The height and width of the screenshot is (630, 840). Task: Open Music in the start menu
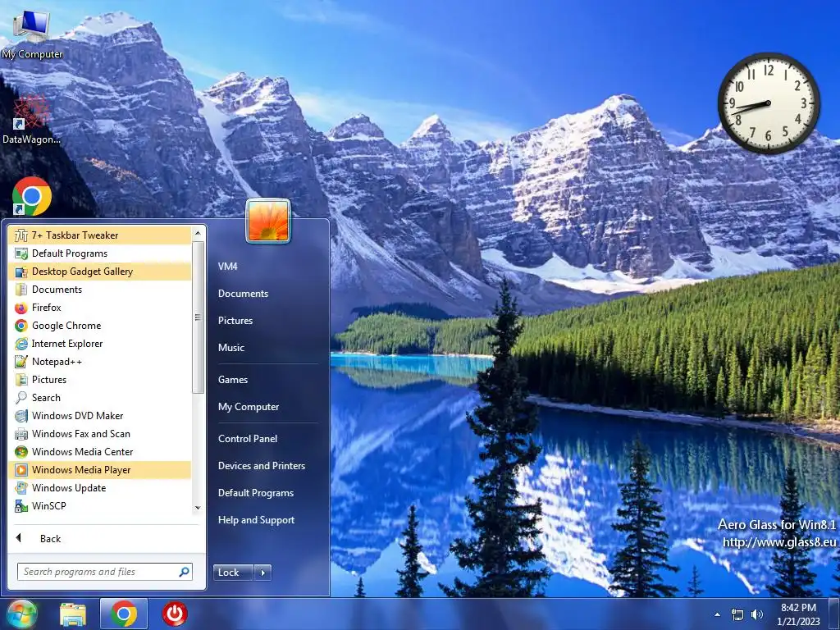[x=231, y=348]
